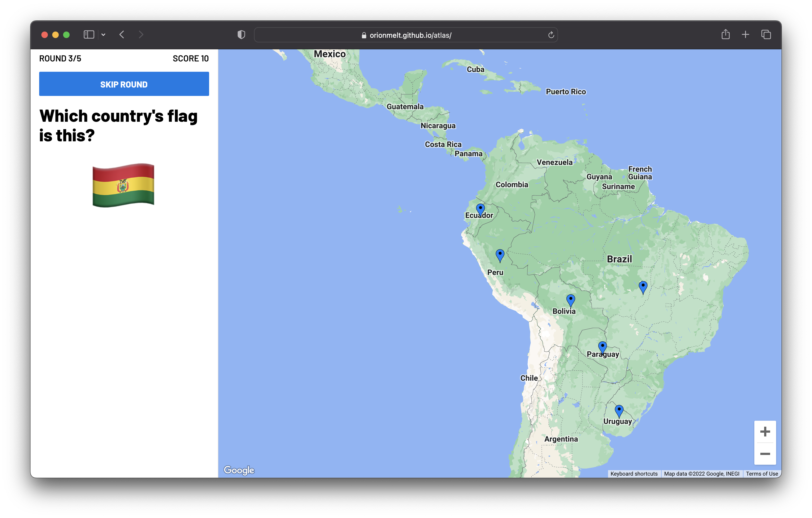The height and width of the screenshot is (518, 812).
Task: Open the sidebar dropdown chevron
Action: [x=104, y=35]
